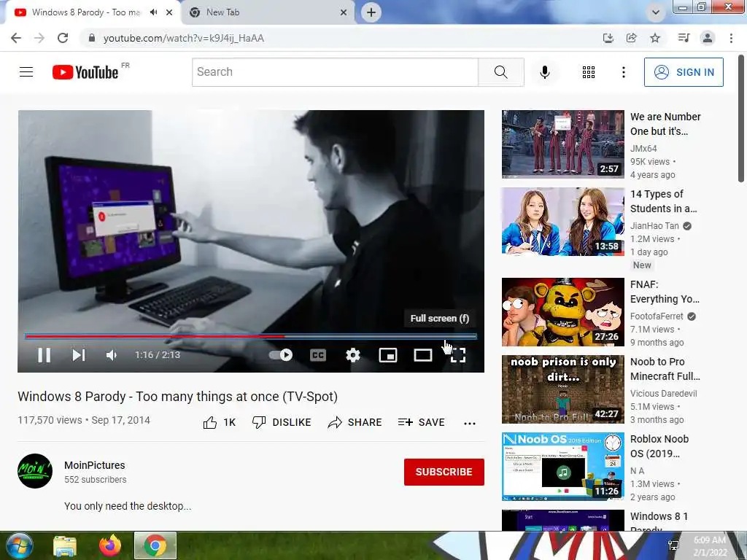
Task: Click the DISLIKE button
Action: pyautogui.click(x=282, y=422)
